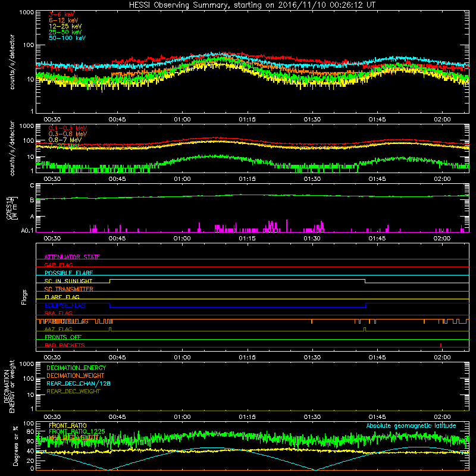Select the FRONTS_OFF flag label

click(x=63, y=337)
